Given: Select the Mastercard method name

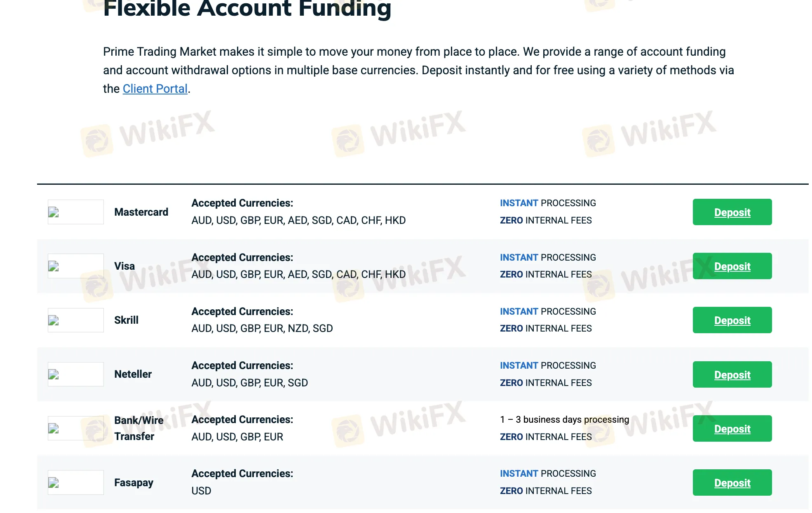Looking at the screenshot, I should pyautogui.click(x=141, y=212).
